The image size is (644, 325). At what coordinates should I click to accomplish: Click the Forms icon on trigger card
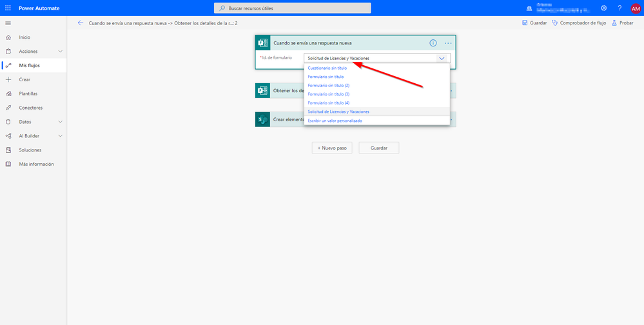coord(263,43)
